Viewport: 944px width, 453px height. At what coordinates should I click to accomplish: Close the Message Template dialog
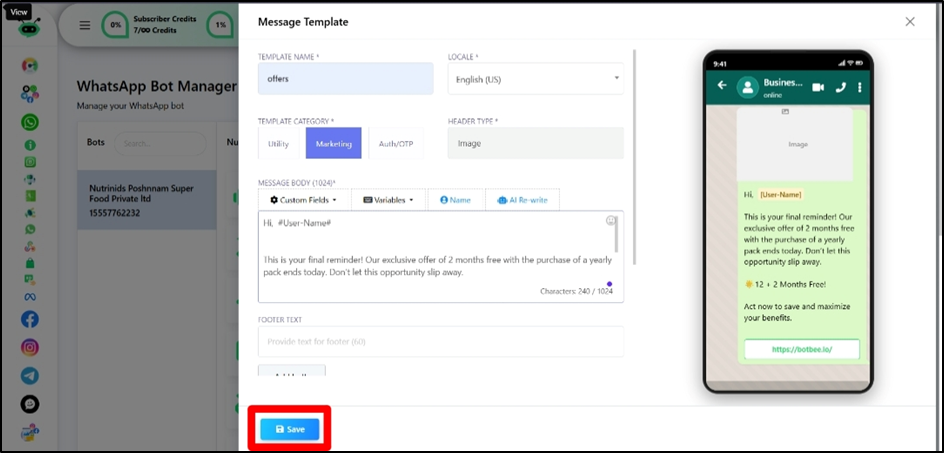pos(909,22)
